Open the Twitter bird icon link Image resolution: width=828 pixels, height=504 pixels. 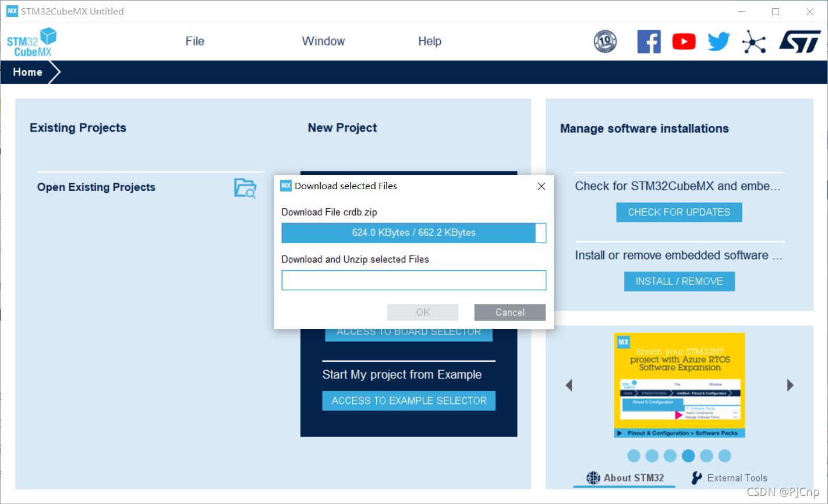(x=719, y=42)
